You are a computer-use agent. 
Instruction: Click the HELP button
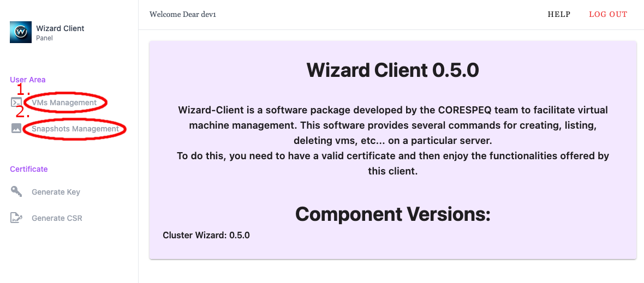coord(559,14)
